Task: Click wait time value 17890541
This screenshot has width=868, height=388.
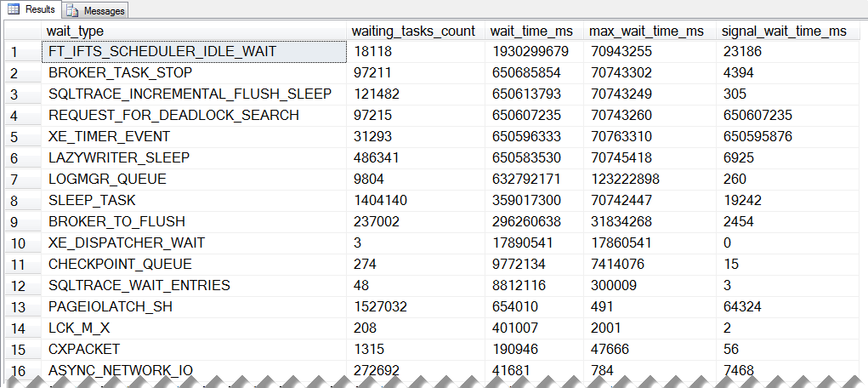Action: click(535, 243)
